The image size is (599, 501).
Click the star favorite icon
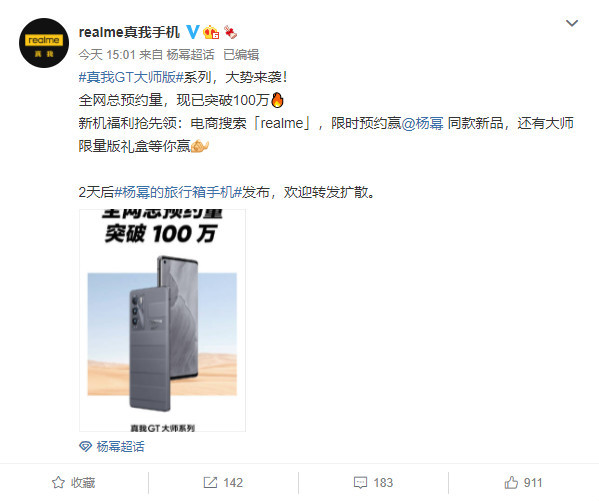(x=58, y=482)
